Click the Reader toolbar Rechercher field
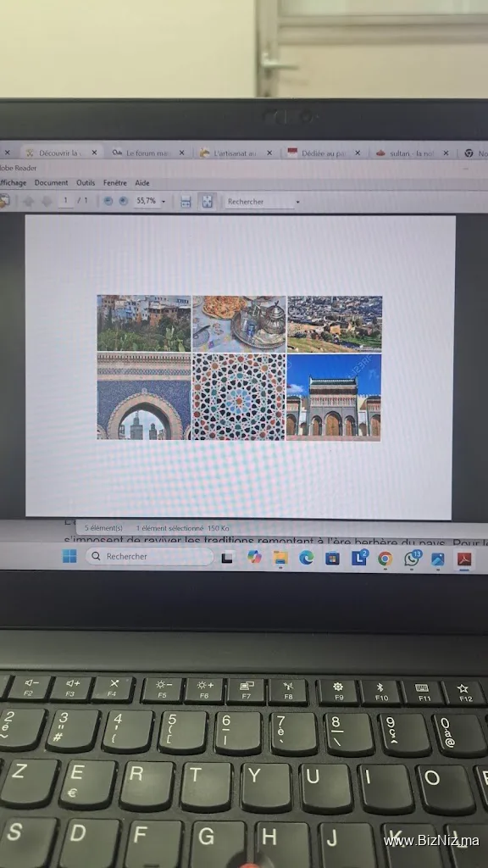 coord(259,202)
